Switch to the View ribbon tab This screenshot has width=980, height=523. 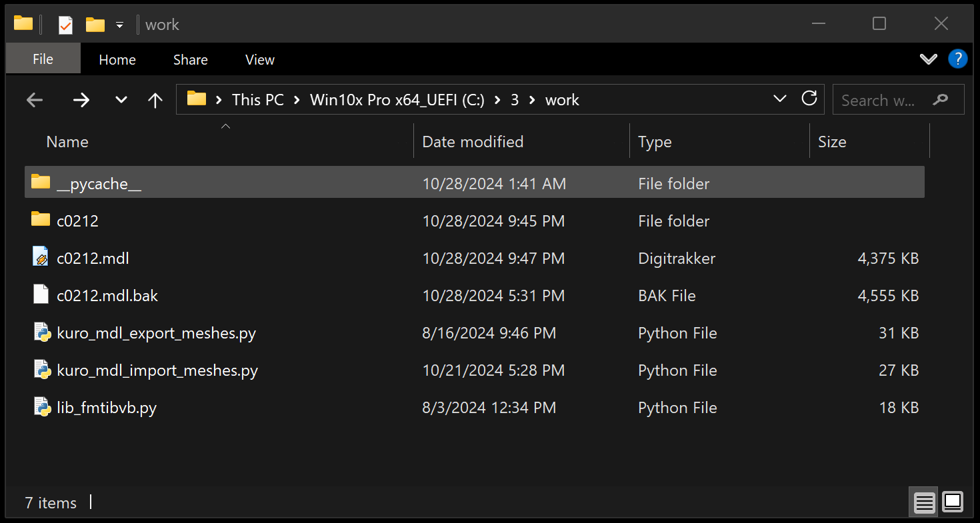click(259, 59)
